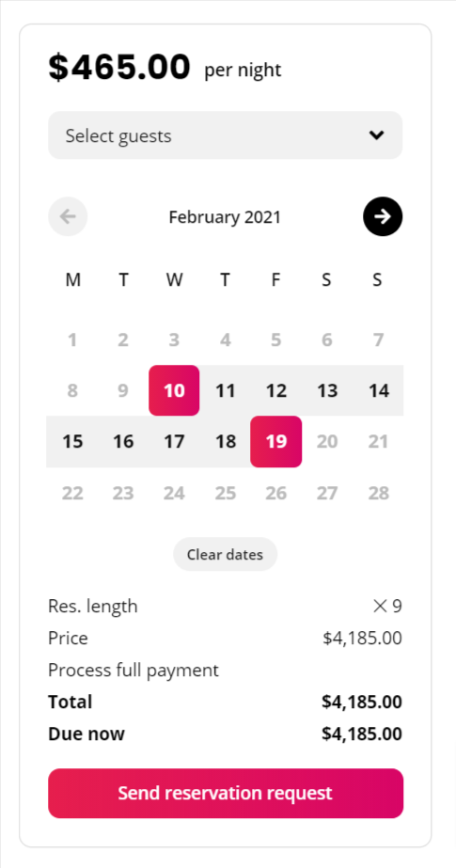This screenshot has width=456, height=868.
Task: Click the February 2021 month label
Action: 226,217
